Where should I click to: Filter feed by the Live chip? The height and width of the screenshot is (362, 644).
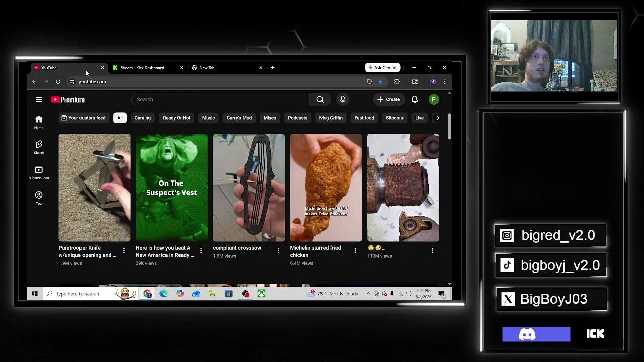click(419, 118)
